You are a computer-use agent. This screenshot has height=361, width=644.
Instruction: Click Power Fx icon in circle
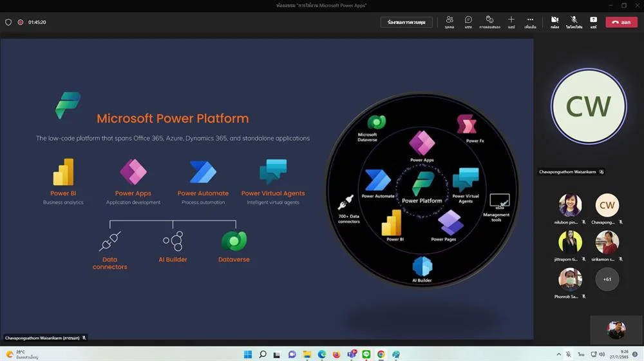click(466, 124)
